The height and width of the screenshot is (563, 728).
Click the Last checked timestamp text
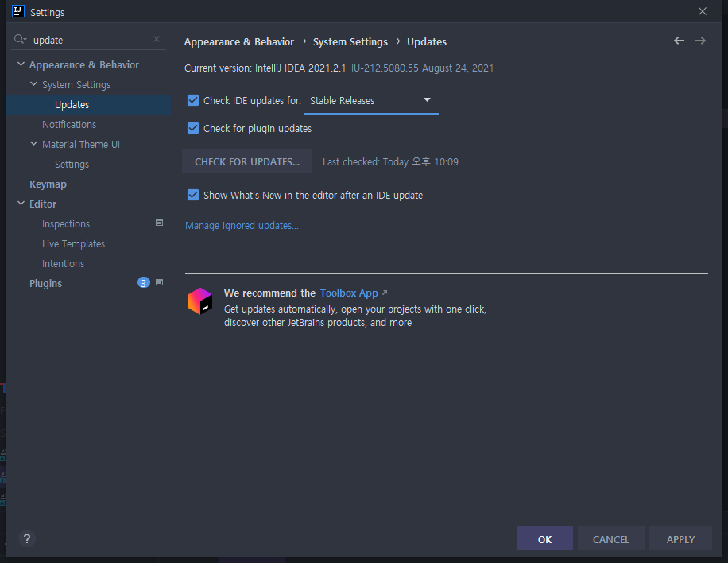coord(390,161)
